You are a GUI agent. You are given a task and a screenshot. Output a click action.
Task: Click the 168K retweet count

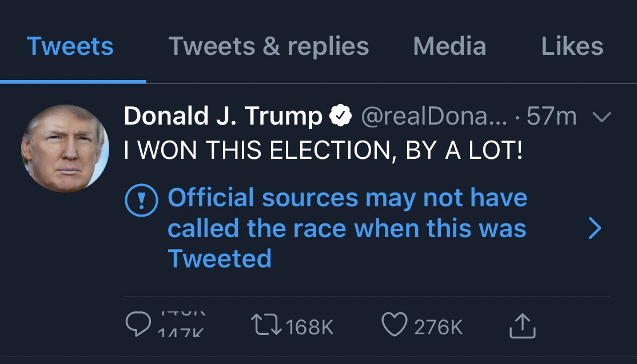coord(309,327)
